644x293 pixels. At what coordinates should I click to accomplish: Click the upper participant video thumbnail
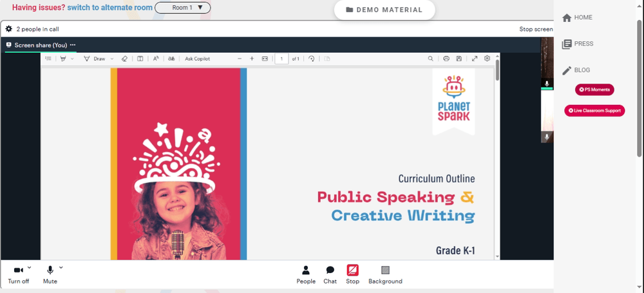[547, 63]
